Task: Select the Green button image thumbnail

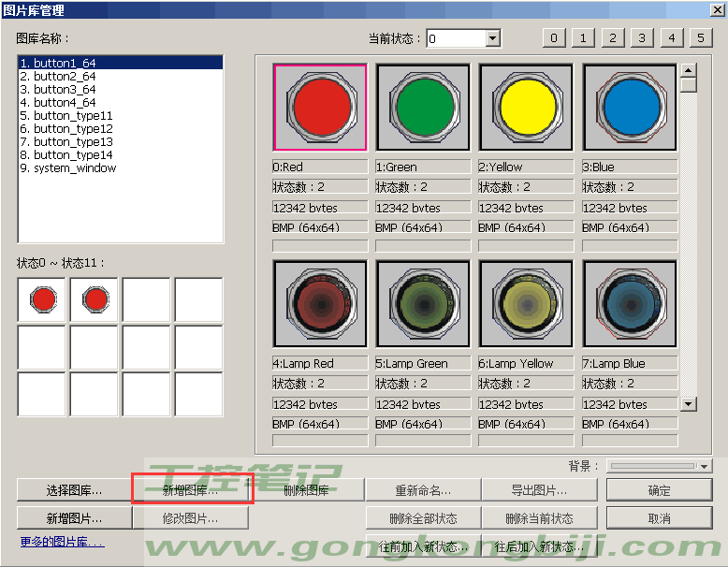Action: coord(423,108)
